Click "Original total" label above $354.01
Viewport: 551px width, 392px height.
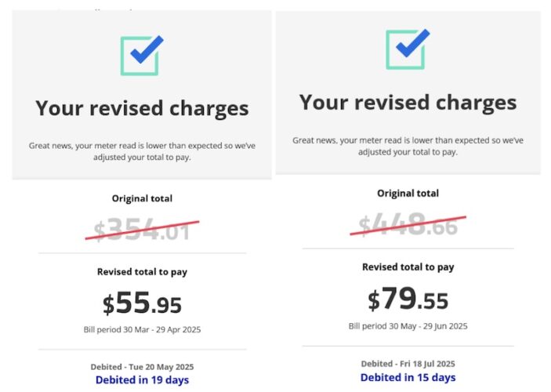pos(142,198)
